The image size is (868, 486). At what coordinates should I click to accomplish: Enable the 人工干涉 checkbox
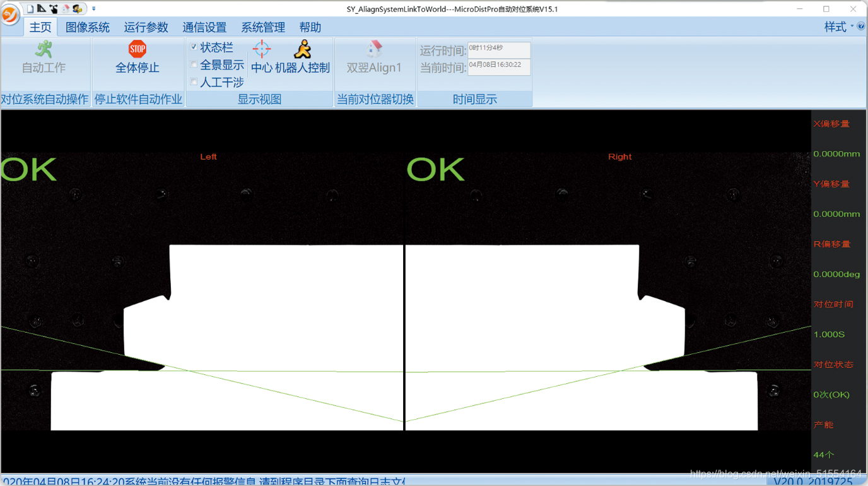(x=194, y=81)
